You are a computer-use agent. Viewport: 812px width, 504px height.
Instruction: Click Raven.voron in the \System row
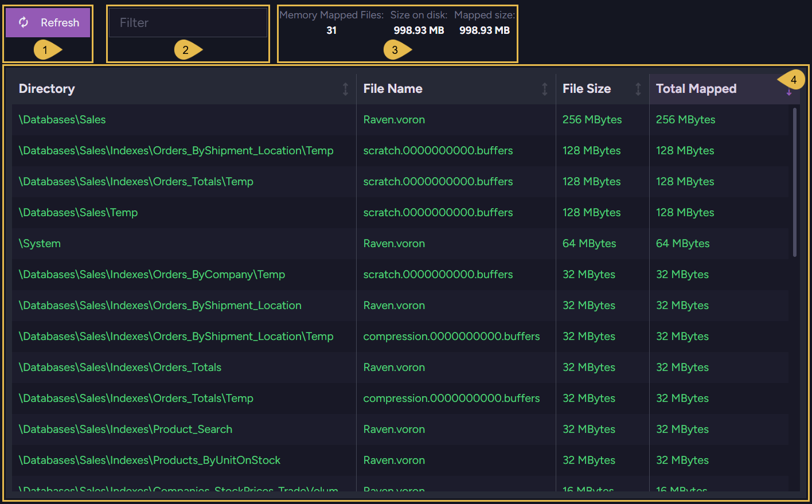(394, 244)
